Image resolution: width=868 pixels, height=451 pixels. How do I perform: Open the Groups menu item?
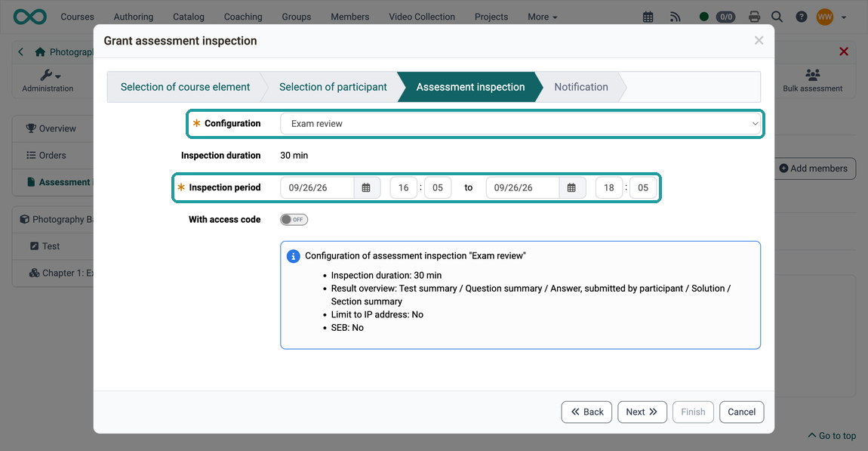[296, 17]
